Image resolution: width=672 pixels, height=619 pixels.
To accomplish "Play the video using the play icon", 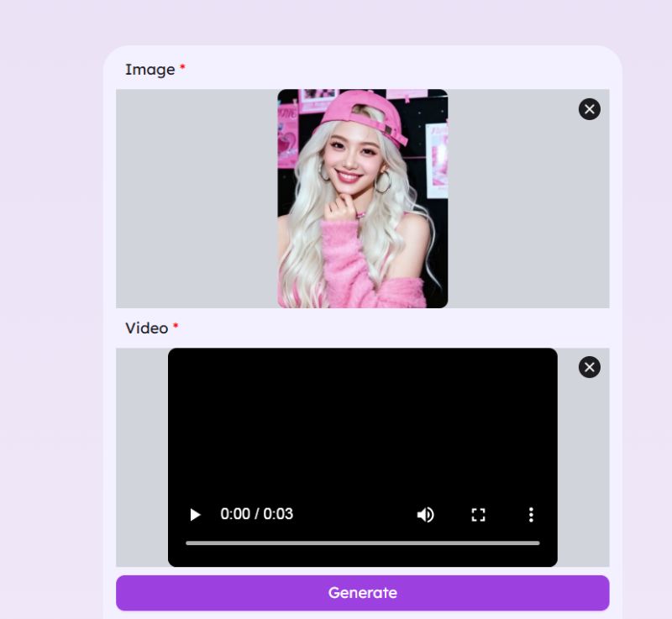I will (x=194, y=514).
